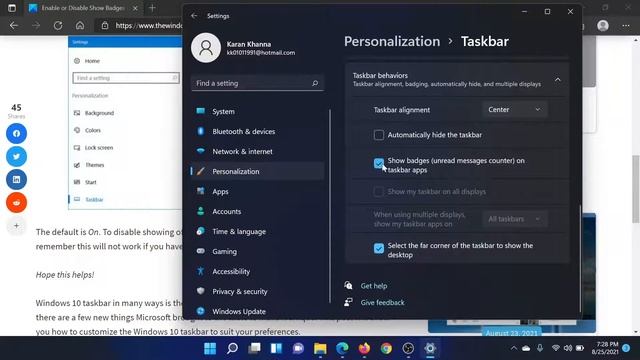This screenshot has width=640, height=360.
Task: Open the All taskbars dropdown
Action: coord(514,219)
